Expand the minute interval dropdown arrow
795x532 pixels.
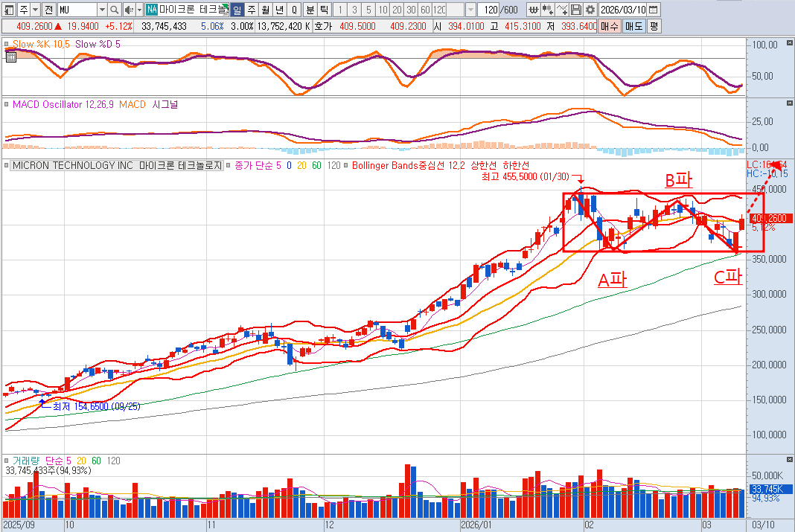click(x=470, y=10)
